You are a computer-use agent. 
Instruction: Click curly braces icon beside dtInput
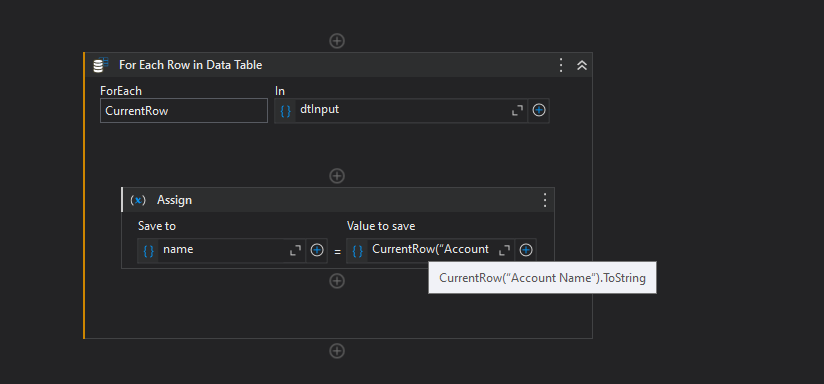285,111
